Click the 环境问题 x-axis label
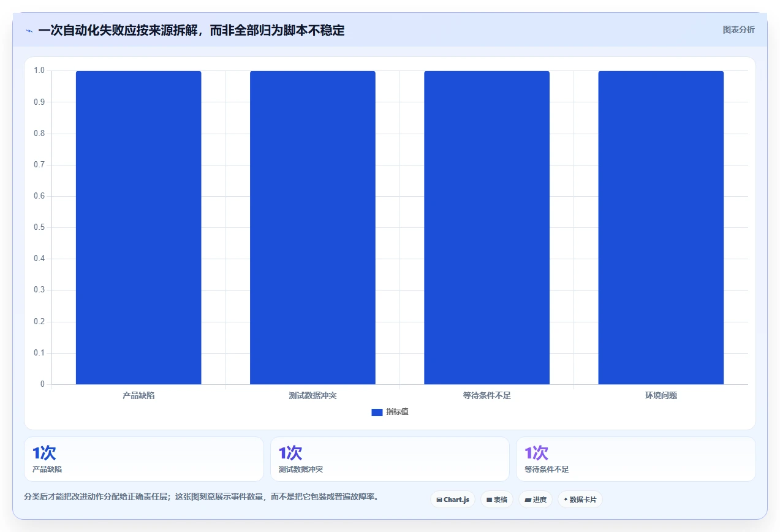Viewport: 780px width, 532px height. point(661,395)
